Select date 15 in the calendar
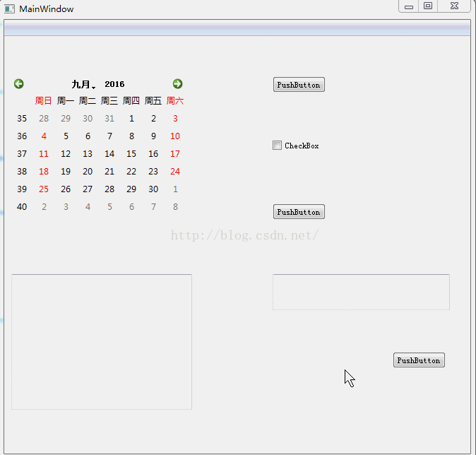Image resolution: width=476 pixels, height=455 pixels. [x=131, y=154]
